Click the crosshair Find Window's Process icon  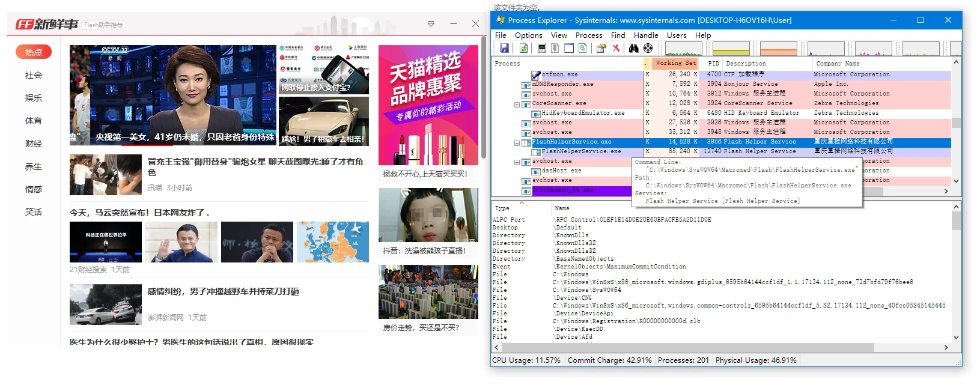point(648,48)
